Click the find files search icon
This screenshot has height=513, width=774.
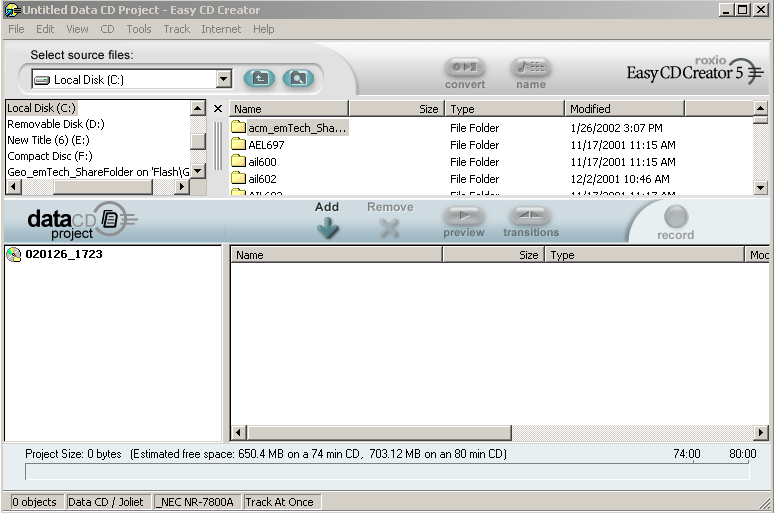[298, 78]
